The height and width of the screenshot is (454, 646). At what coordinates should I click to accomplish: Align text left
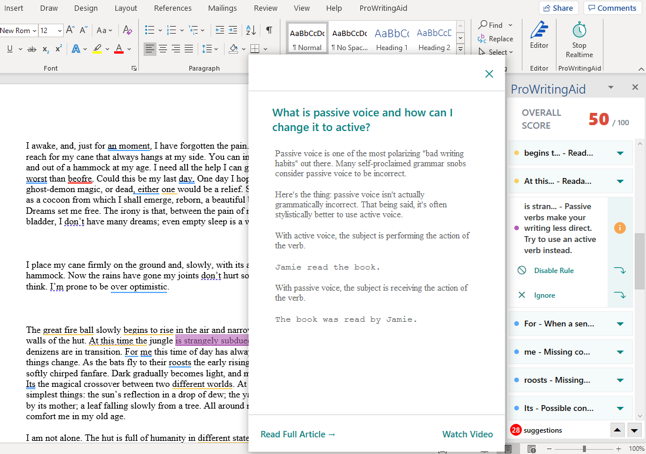tap(150, 49)
